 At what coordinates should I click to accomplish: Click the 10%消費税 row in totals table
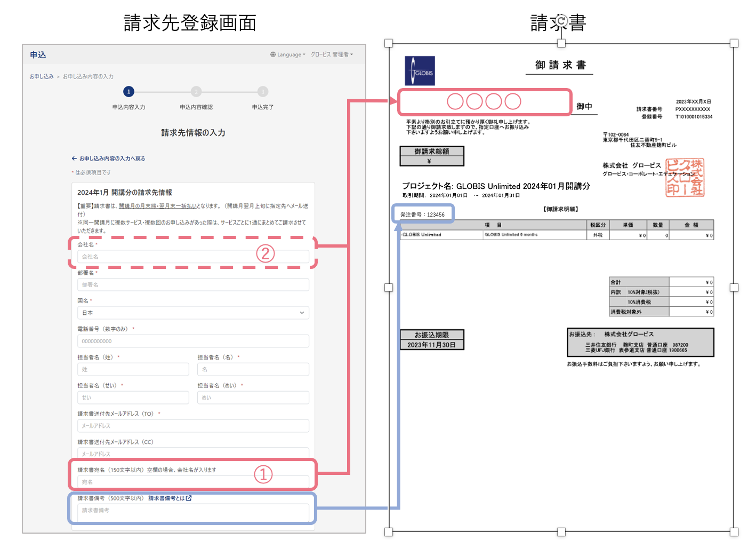[x=662, y=302]
